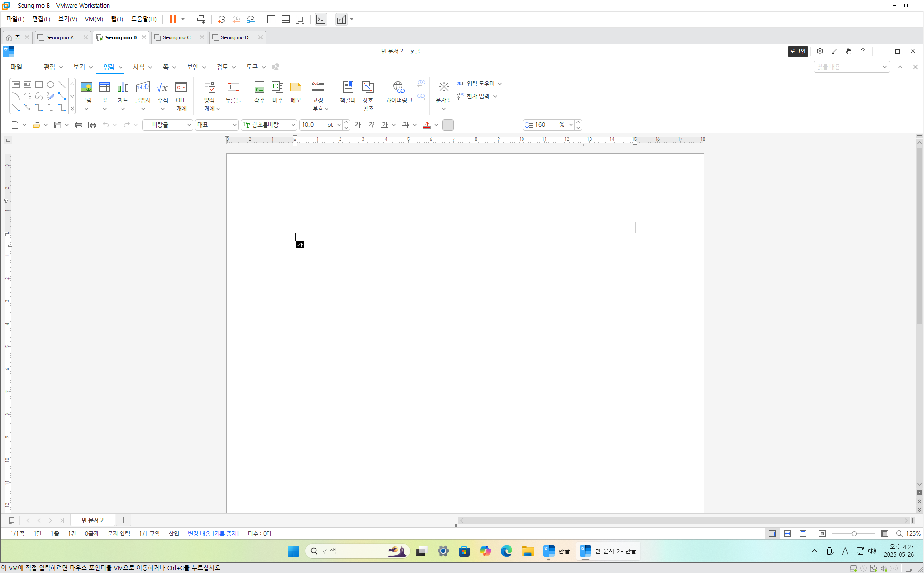The height and width of the screenshot is (573, 924).
Task: Expand the 함초롬바탕 font dropdown
Action: [x=293, y=125]
